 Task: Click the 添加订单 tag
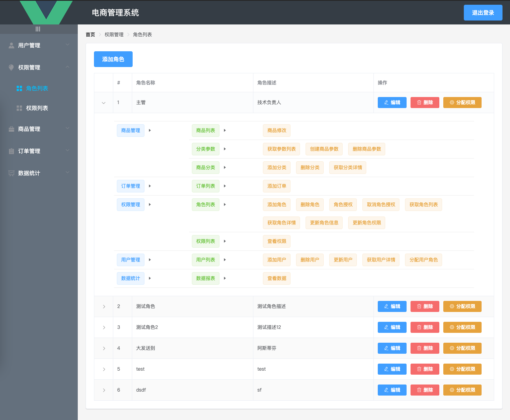[x=277, y=186]
